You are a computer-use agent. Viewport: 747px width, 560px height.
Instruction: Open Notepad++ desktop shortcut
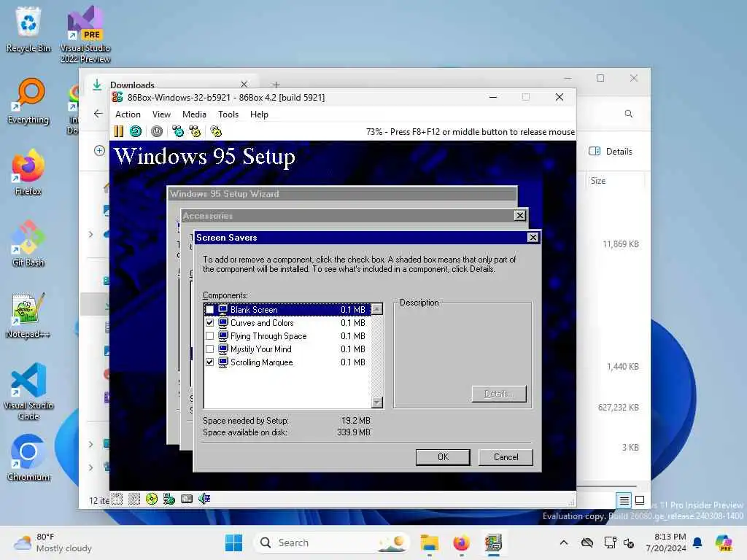click(28, 315)
